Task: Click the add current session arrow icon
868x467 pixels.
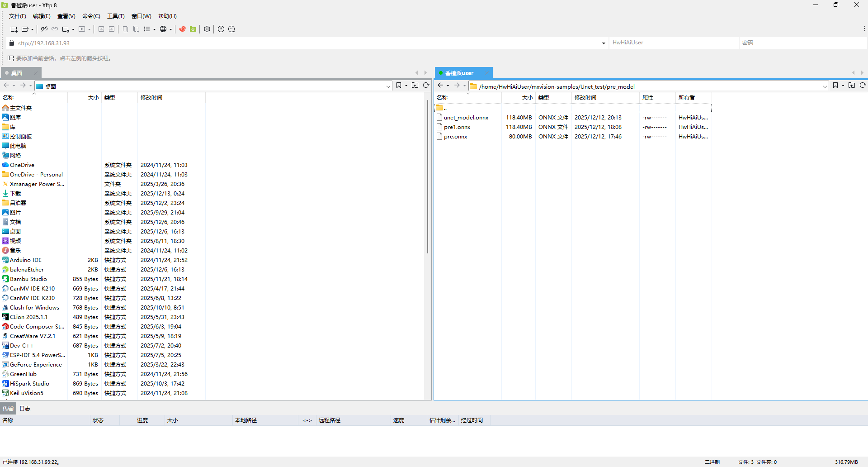Action: (x=11, y=58)
